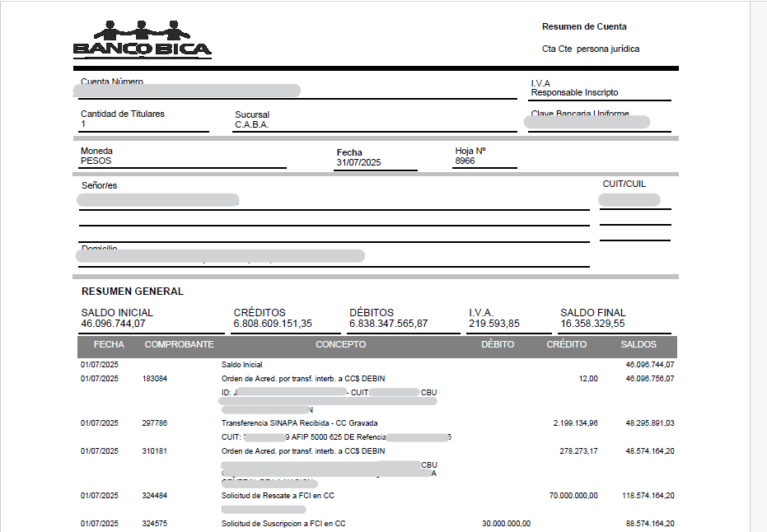767x532 pixels.
Task: Click 'Solicitud de Rescate a FCI en CC'
Action: click(x=278, y=496)
